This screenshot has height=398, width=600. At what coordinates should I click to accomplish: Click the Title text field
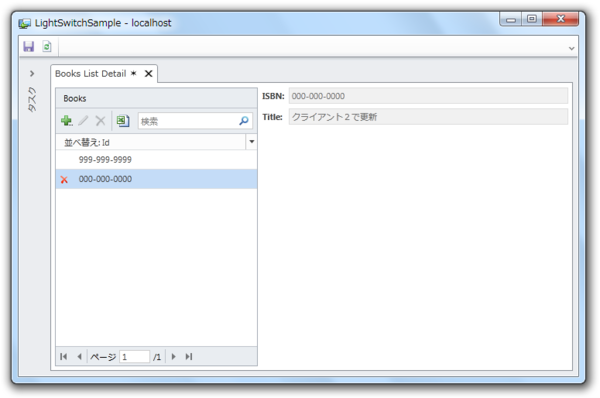pos(428,117)
